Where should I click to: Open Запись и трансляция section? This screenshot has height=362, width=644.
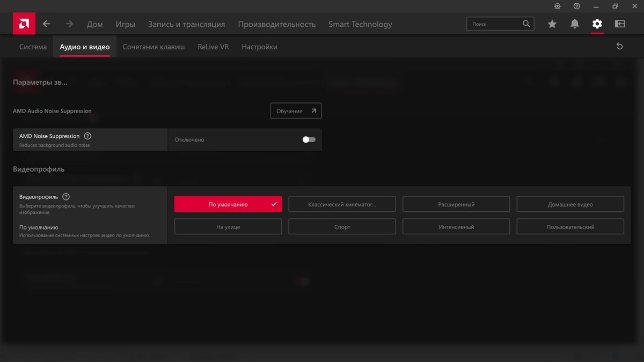coord(187,24)
